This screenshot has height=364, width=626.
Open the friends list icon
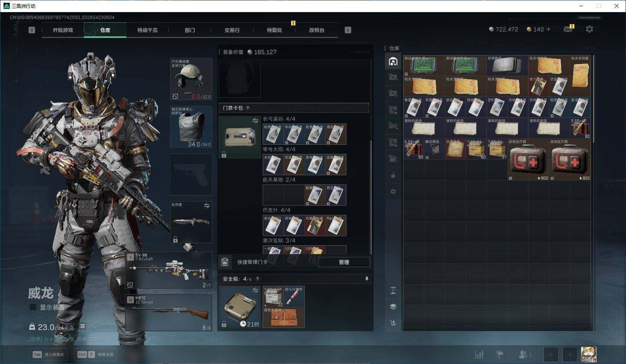coord(523,354)
